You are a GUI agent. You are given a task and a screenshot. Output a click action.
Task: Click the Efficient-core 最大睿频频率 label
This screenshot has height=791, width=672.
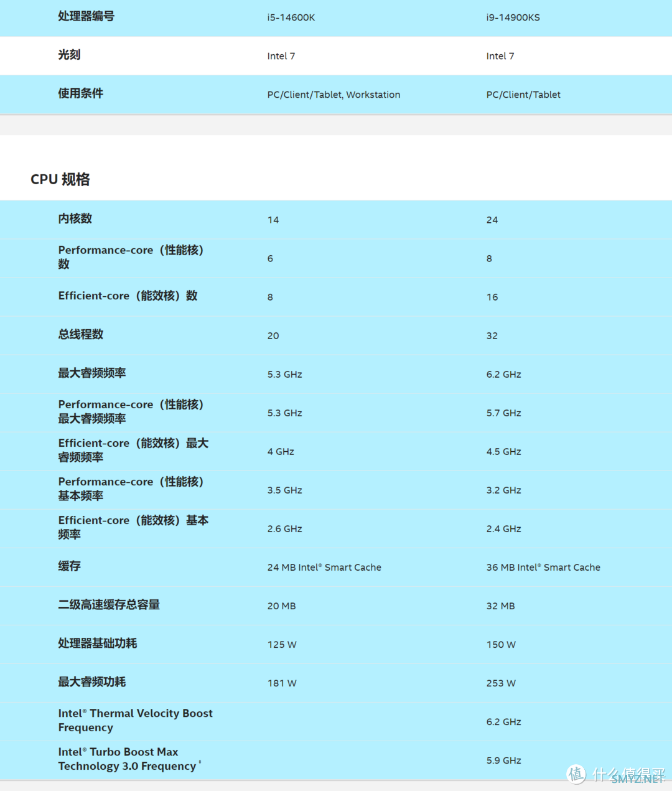coord(133,450)
